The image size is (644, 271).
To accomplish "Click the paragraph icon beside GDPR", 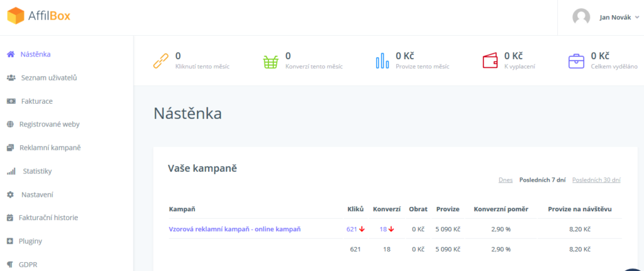I will pos(10,265).
